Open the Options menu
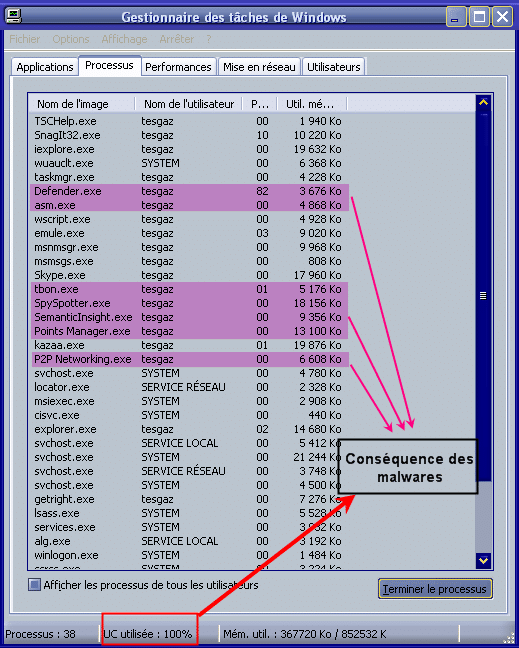 [x=71, y=39]
